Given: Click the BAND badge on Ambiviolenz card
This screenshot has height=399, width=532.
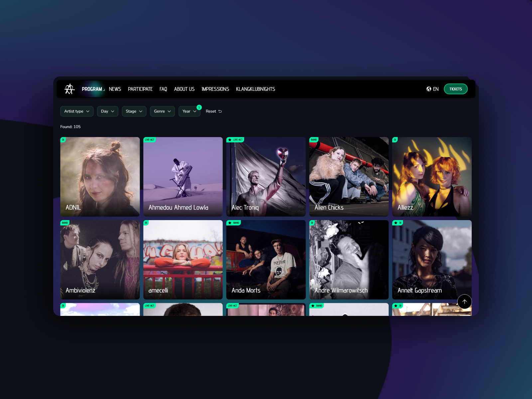Looking at the screenshot, I should [65, 223].
